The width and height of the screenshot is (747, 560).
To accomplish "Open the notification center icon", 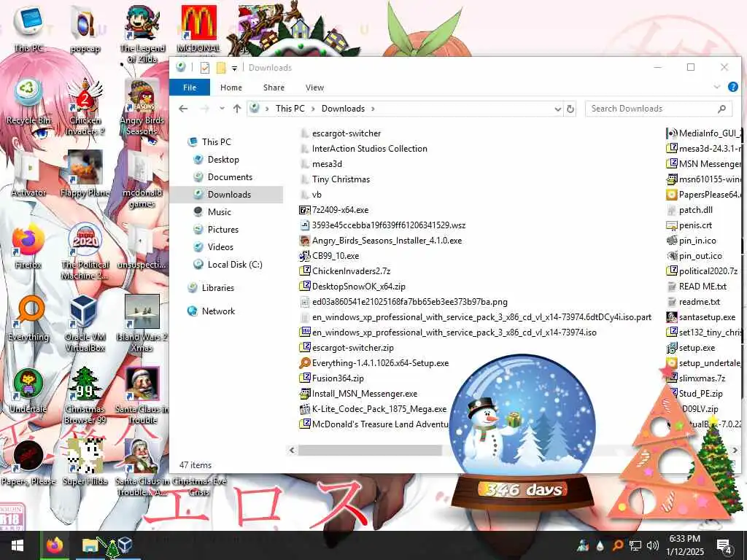I will [724, 545].
